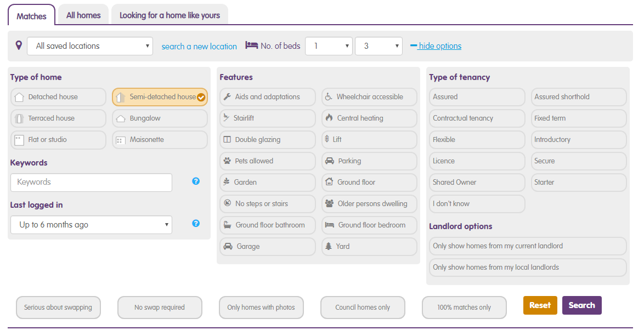The image size is (644, 330).
Task: Switch to the All homes tab
Action: [x=83, y=15]
